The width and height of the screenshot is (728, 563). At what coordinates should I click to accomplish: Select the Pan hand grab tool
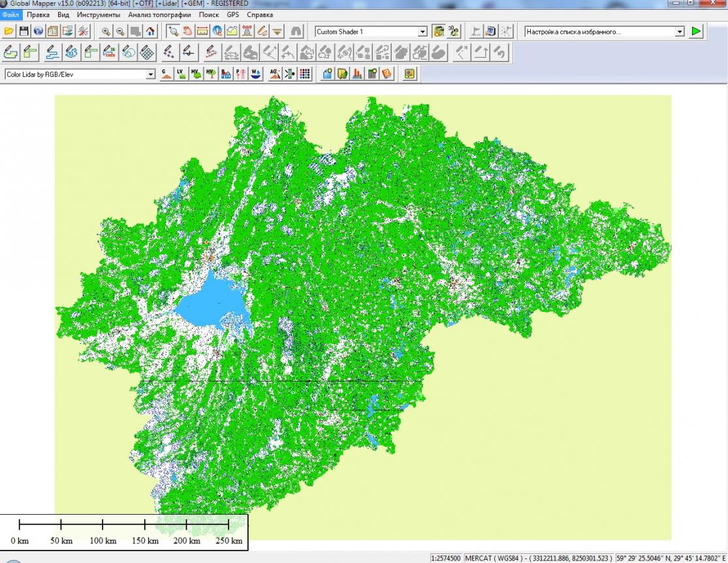(x=187, y=31)
